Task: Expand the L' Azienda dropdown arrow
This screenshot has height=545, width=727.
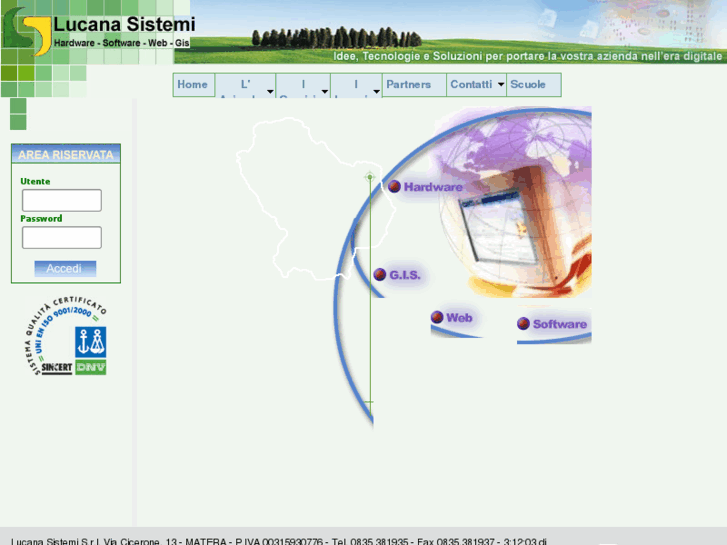Action: click(x=270, y=91)
